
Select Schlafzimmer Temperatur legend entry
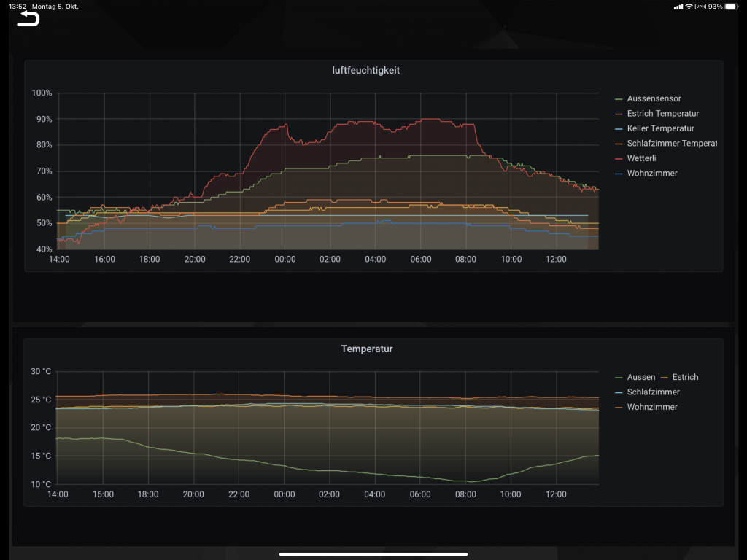(x=671, y=144)
